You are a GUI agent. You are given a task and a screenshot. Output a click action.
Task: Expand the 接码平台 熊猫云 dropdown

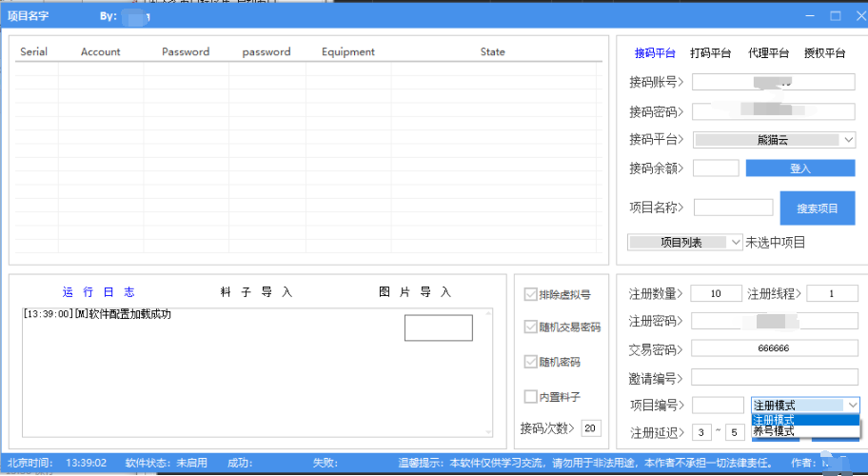[x=774, y=140]
